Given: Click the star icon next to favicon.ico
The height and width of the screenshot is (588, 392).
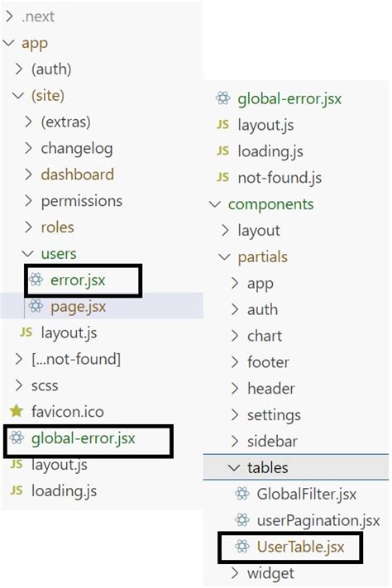Looking at the screenshot, I should [x=17, y=411].
